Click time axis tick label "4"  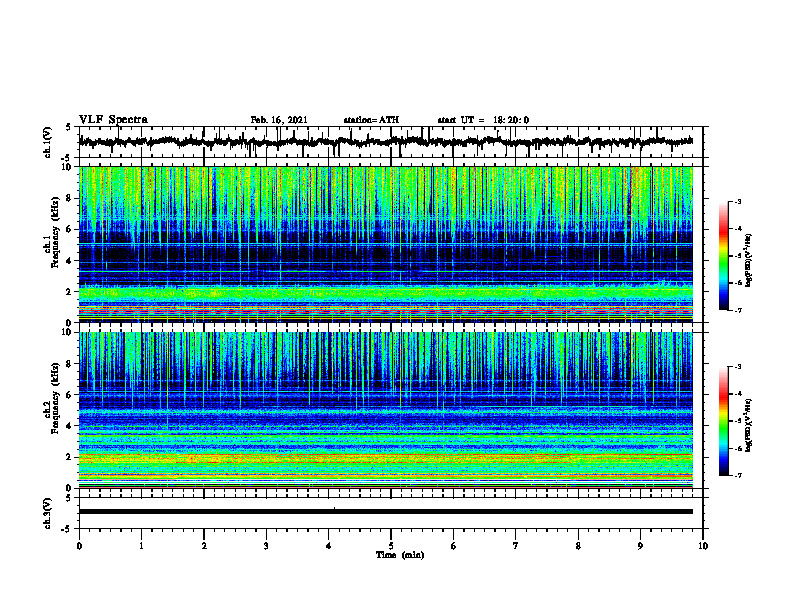pyautogui.click(x=329, y=546)
